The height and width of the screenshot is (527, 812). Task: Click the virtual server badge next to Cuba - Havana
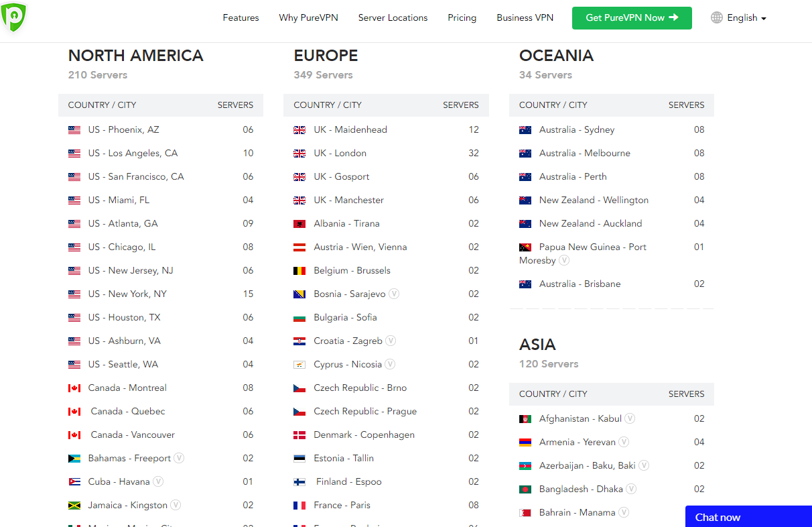coord(158,481)
